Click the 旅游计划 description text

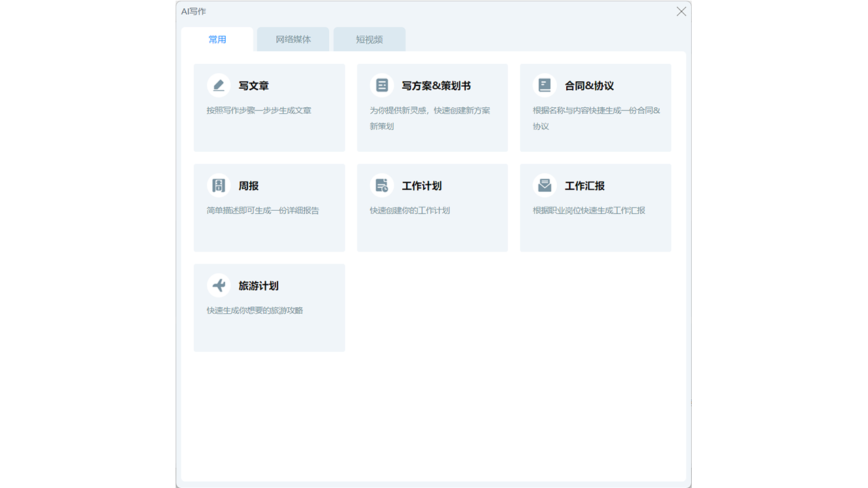pos(254,310)
